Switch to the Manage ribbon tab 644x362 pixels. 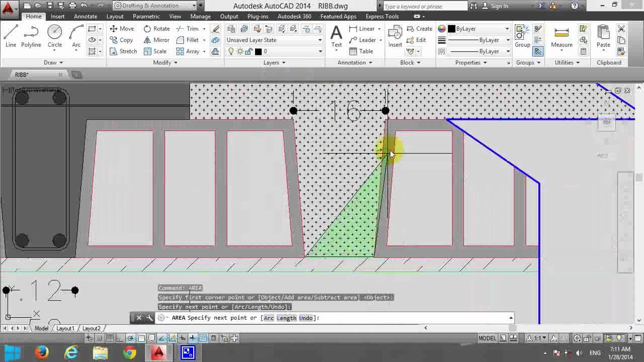pyautogui.click(x=200, y=17)
